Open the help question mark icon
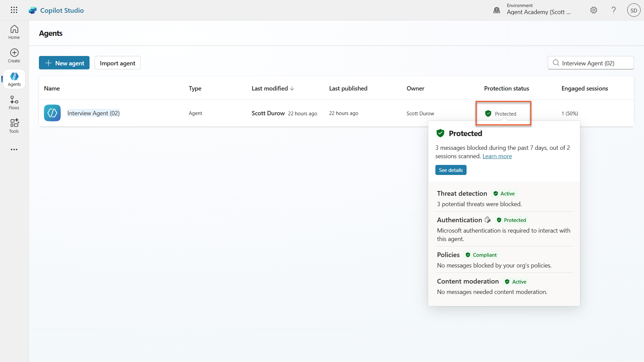The width and height of the screenshot is (644, 362). point(613,10)
